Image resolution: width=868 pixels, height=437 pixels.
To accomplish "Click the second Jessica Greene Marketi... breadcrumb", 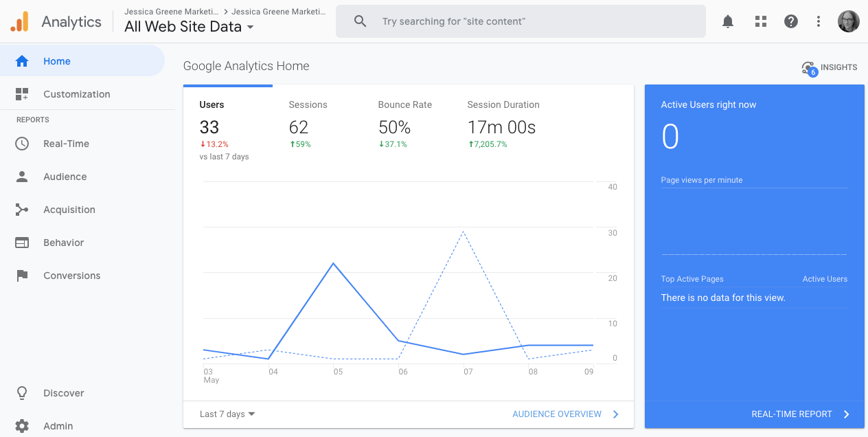I will pos(279,12).
